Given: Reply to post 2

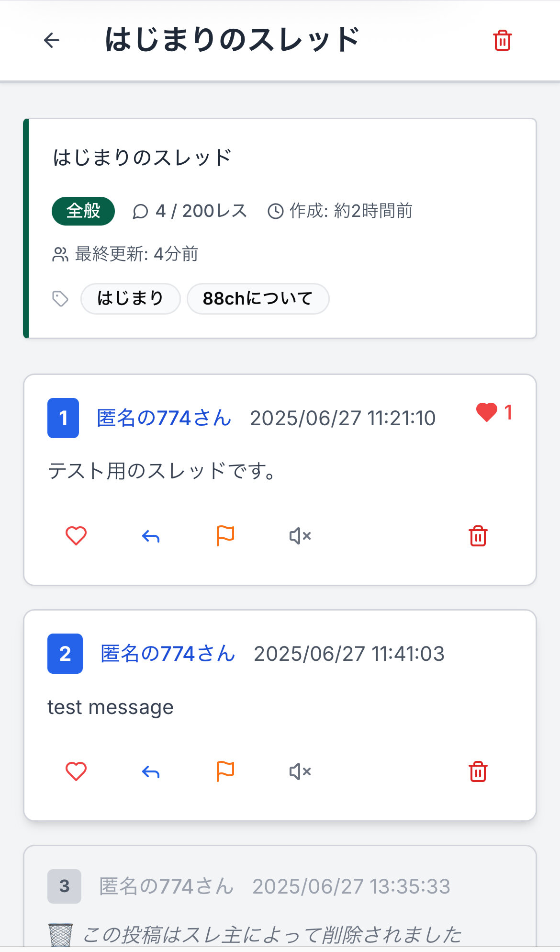Looking at the screenshot, I should coord(151,772).
